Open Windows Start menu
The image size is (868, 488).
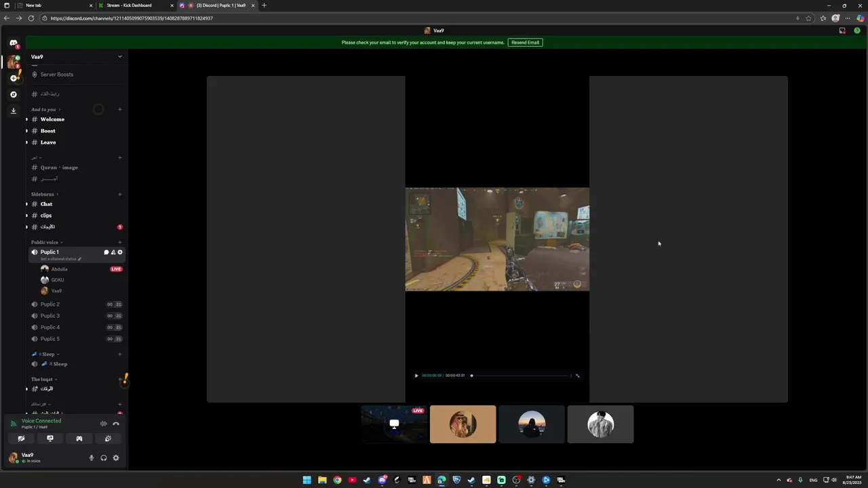307,480
